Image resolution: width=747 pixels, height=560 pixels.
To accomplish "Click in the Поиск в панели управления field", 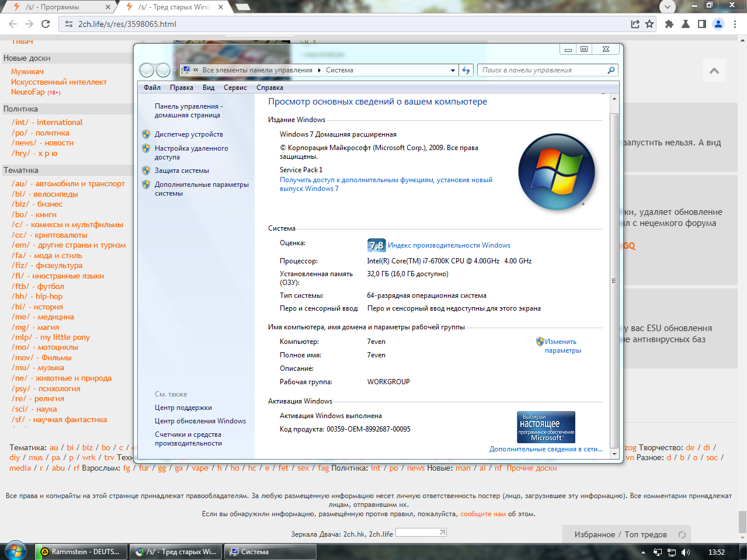I will tap(540, 70).
